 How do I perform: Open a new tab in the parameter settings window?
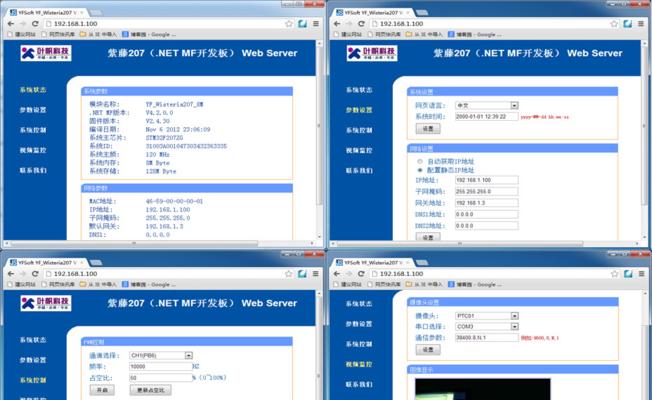422,12
